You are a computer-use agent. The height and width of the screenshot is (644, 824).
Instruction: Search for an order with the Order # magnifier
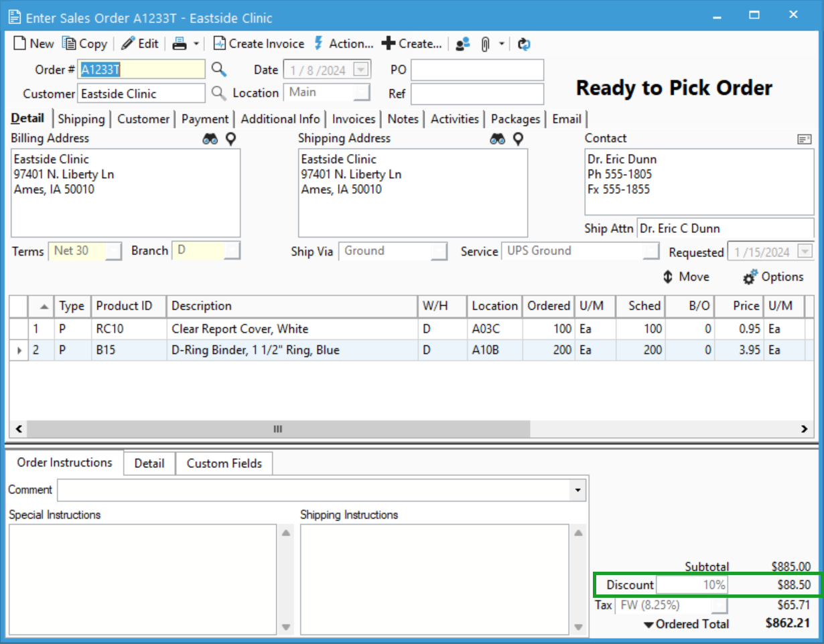tap(219, 69)
